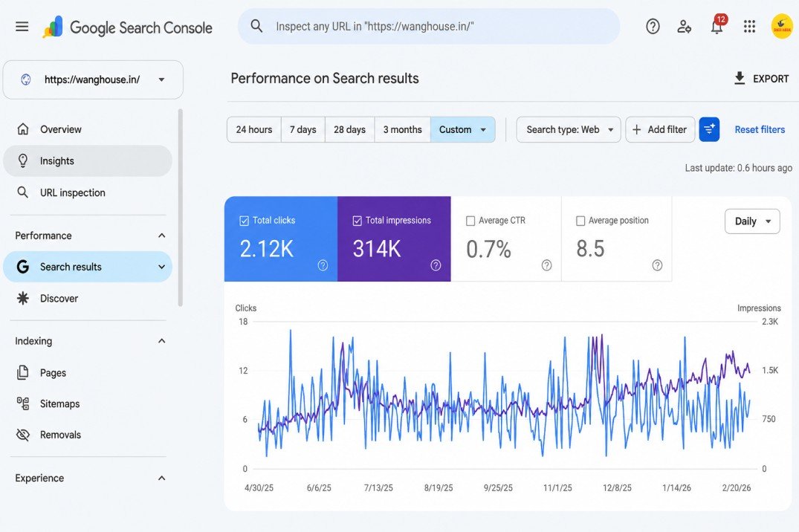Enable the Average CTR checkbox
The width and height of the screenshot is (799, 532).
click(470, 221)
